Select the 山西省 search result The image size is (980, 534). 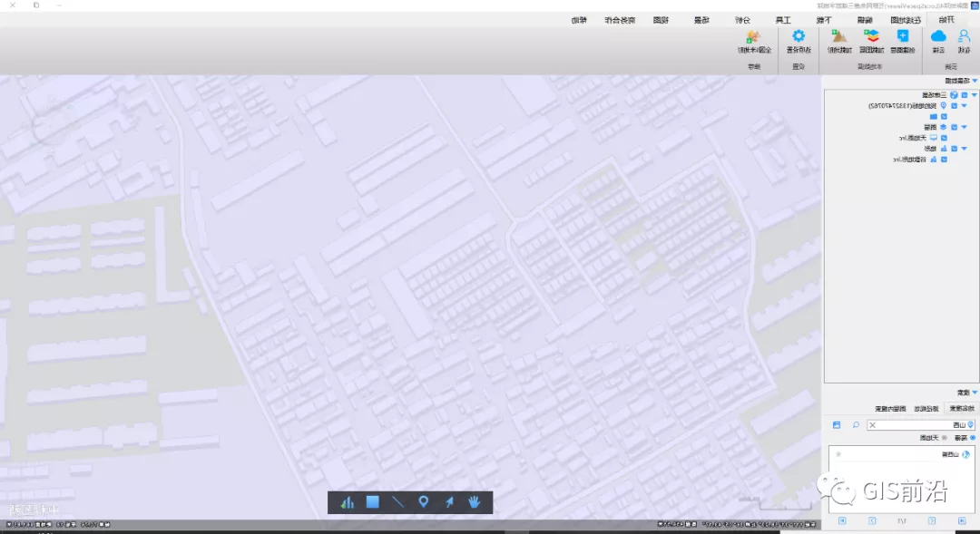pos(950,454)
